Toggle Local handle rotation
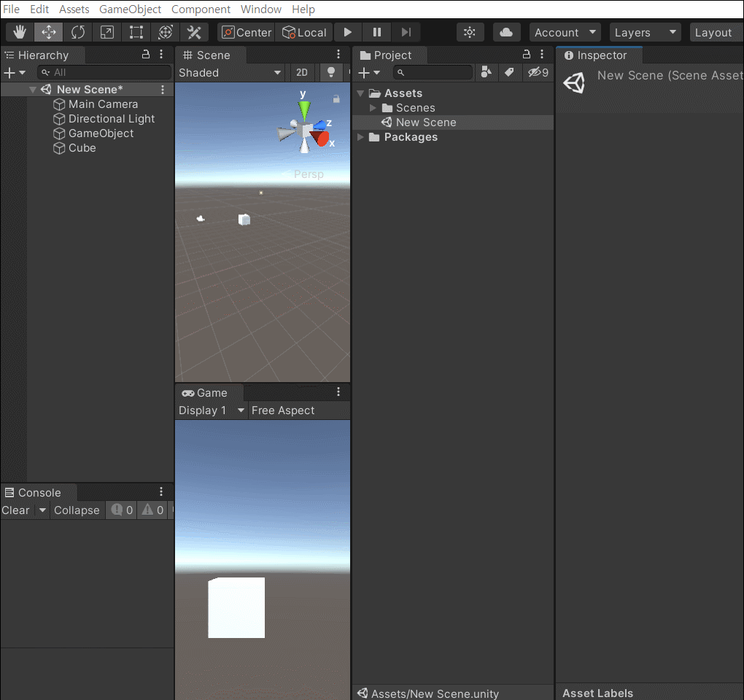Viewport: 744px width, 700px height. (x=303, y=32)
